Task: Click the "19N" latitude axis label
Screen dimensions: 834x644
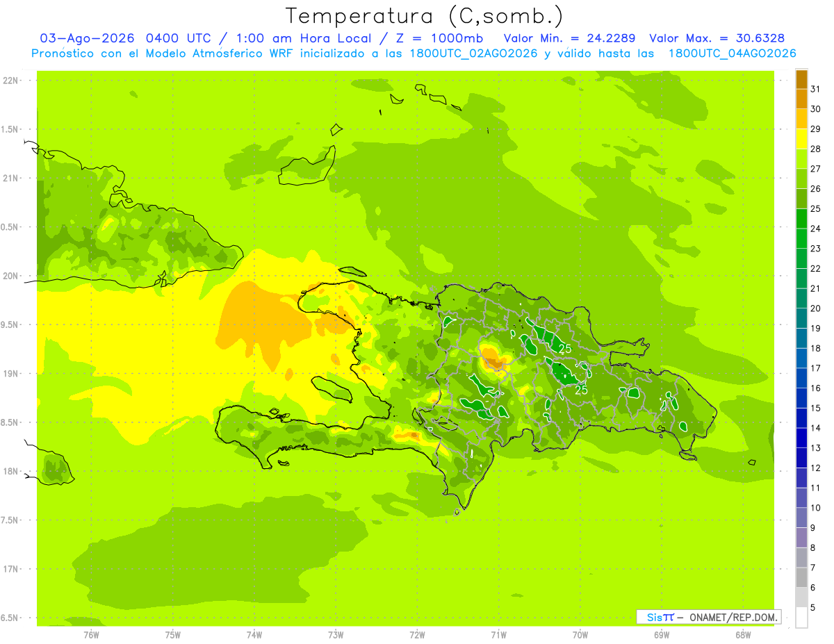Action: (x=10, y=374)
